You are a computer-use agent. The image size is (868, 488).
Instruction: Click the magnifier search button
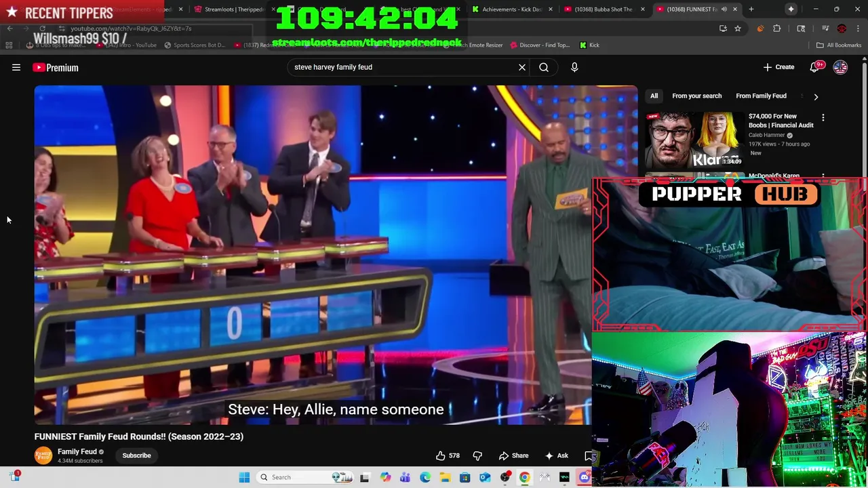(x=544, y=67)
